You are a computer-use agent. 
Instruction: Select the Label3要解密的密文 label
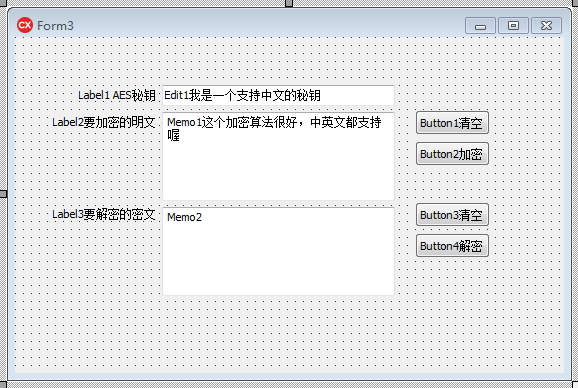[x=104, y=214]
